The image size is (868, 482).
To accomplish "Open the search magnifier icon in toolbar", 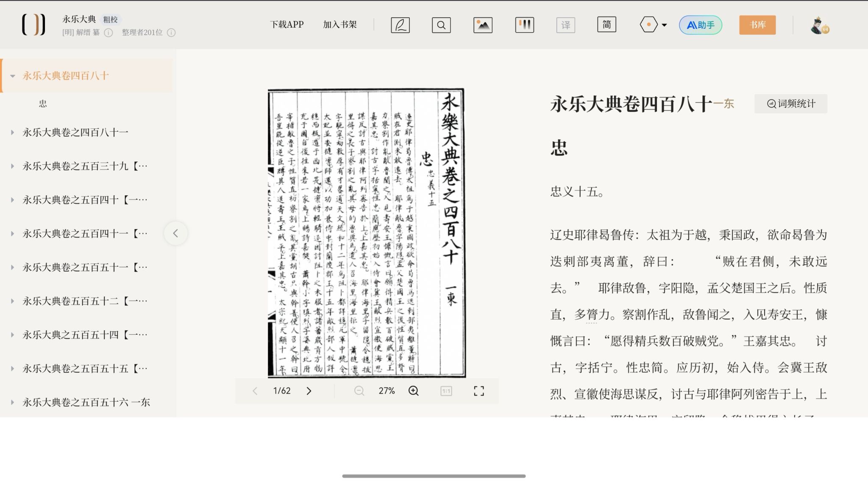I will pos(441,25).
